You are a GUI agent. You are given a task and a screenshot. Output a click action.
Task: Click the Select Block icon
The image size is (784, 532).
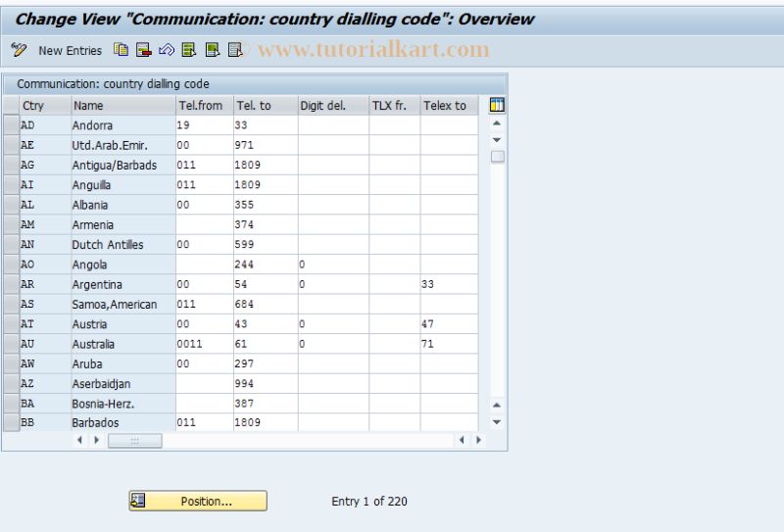point(213,50)
